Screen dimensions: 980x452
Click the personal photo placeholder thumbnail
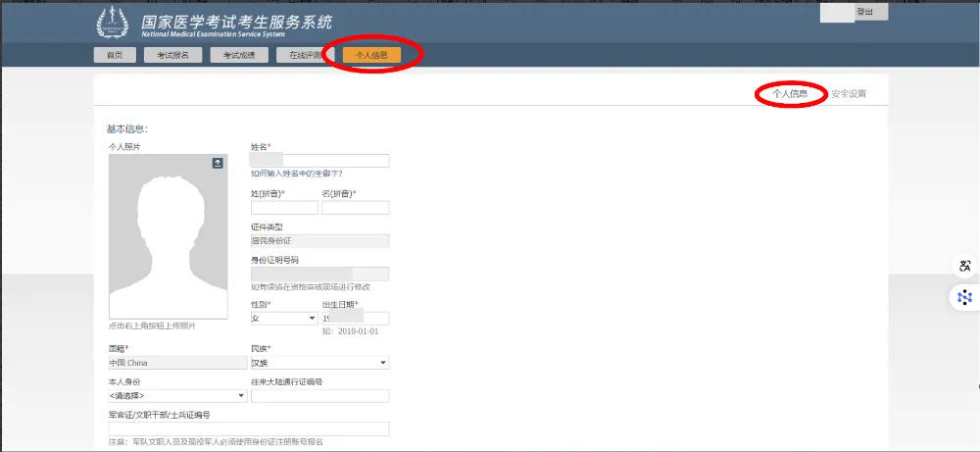point(169,237)
